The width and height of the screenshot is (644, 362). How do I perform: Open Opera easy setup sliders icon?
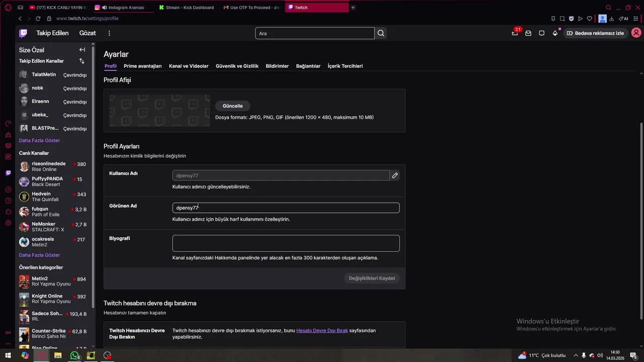(x=637, y=19)
